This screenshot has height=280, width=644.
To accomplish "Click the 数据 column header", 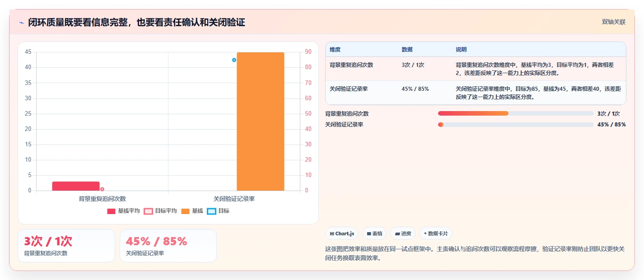I will (x=407, y=49).
